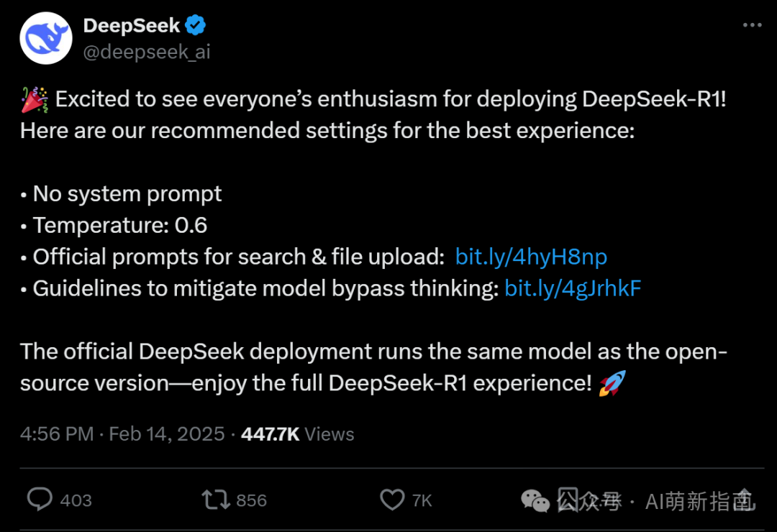Open the three-dot more options menu
This screenshot has height=532, width=777.
(752, 25)
